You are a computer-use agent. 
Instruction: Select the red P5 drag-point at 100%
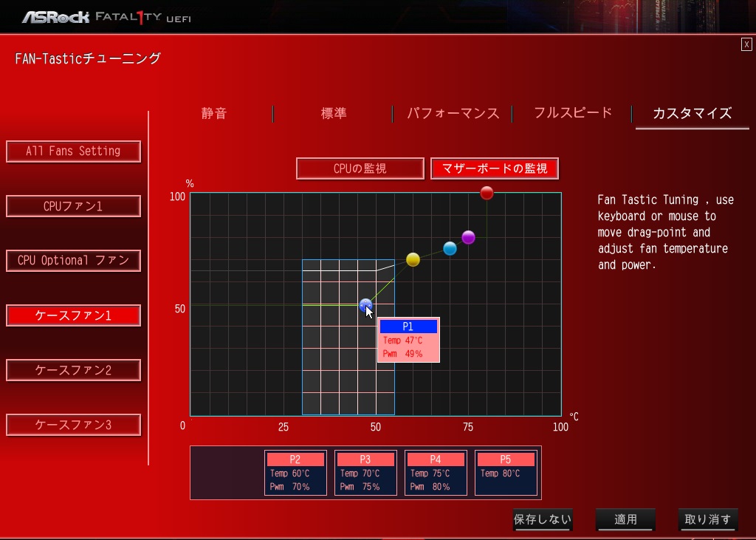487,193
